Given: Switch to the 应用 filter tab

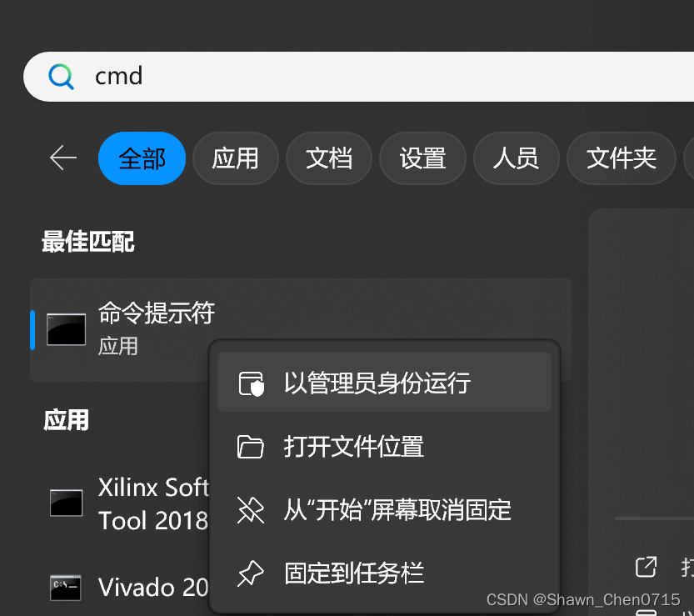Looking at the screenshot, I should pyautogui.click(x=236, y=158).
